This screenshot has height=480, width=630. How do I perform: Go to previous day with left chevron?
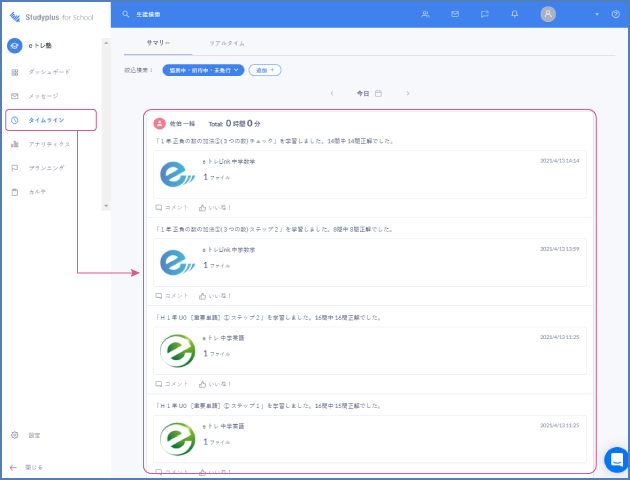pyautogui.click(x=331, y=93)
